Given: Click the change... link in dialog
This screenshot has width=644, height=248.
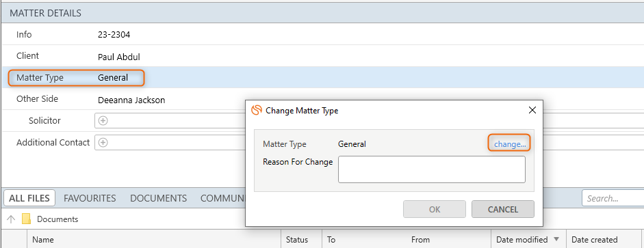Looking at the screenshot, I should tap(510, 144).
